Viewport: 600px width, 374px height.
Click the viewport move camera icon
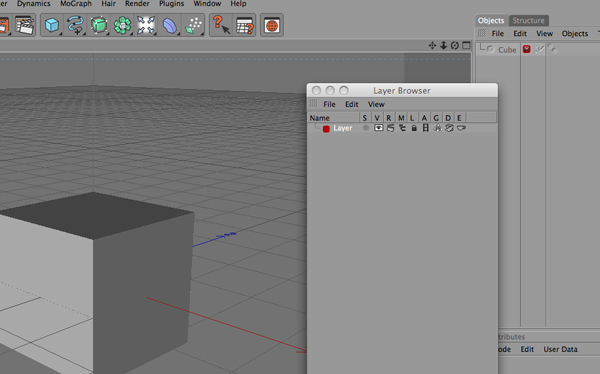[x=432, y=46]
